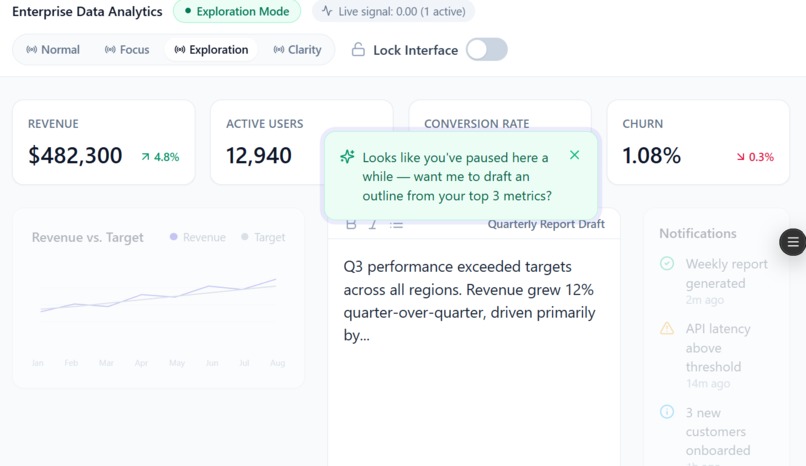This screenshot has height=466, width=806.
Task: Click the new customers info icon
Action: click(667, 412)
